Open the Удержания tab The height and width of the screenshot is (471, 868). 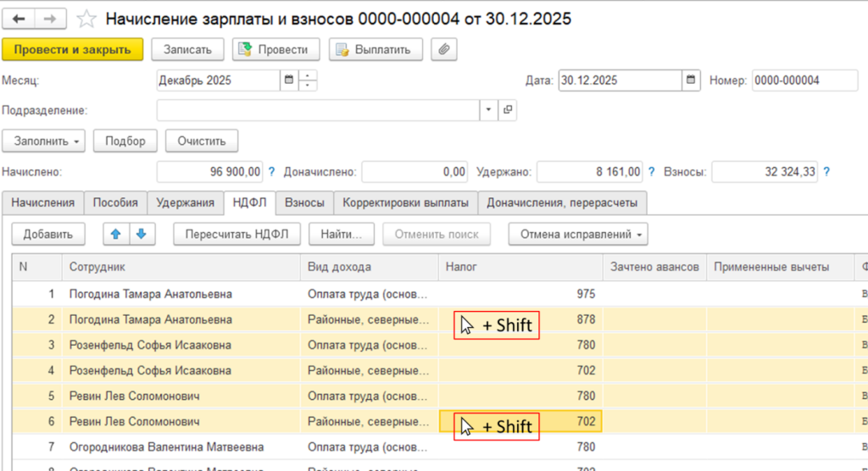186,202
